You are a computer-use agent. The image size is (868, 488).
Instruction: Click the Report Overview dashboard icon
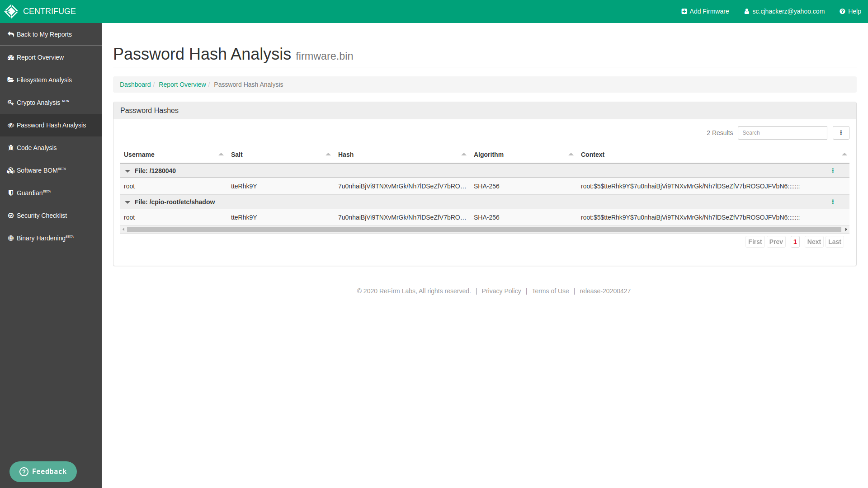pos(11,57)
